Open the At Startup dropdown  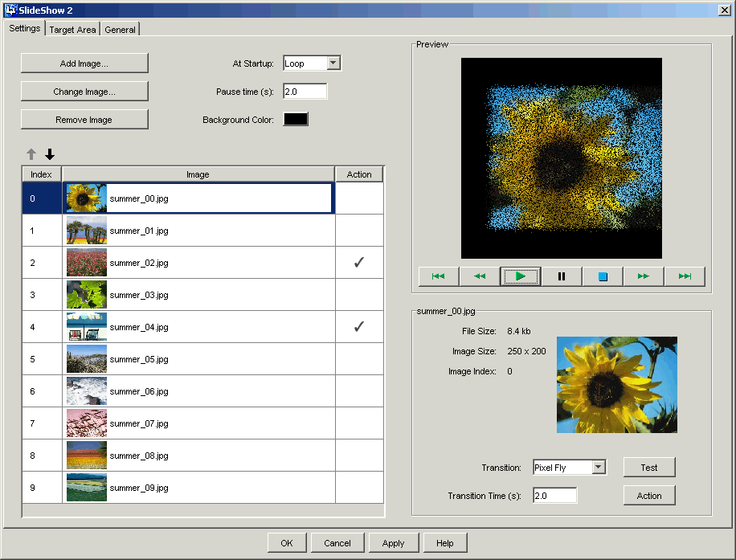pyautogui.click(x=334, y=63)
